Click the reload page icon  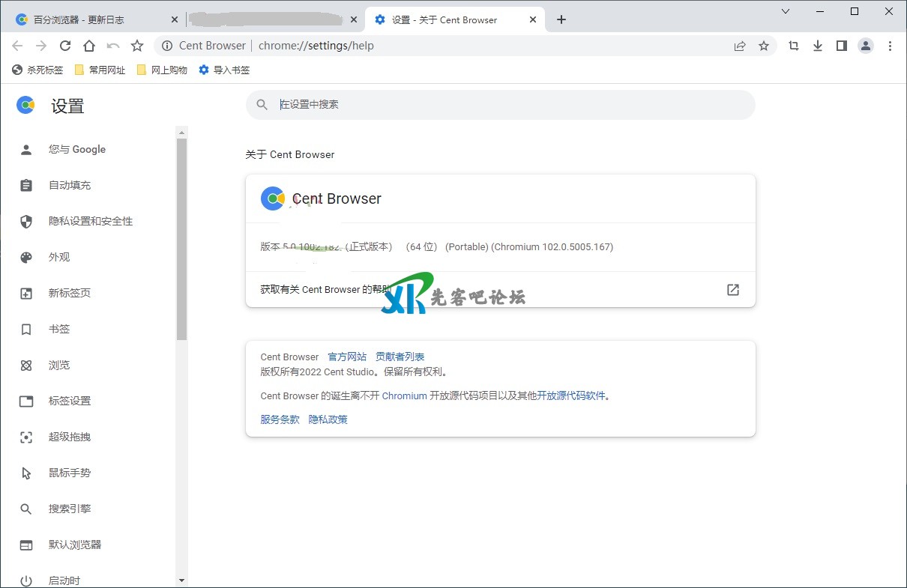click(65, 46)
